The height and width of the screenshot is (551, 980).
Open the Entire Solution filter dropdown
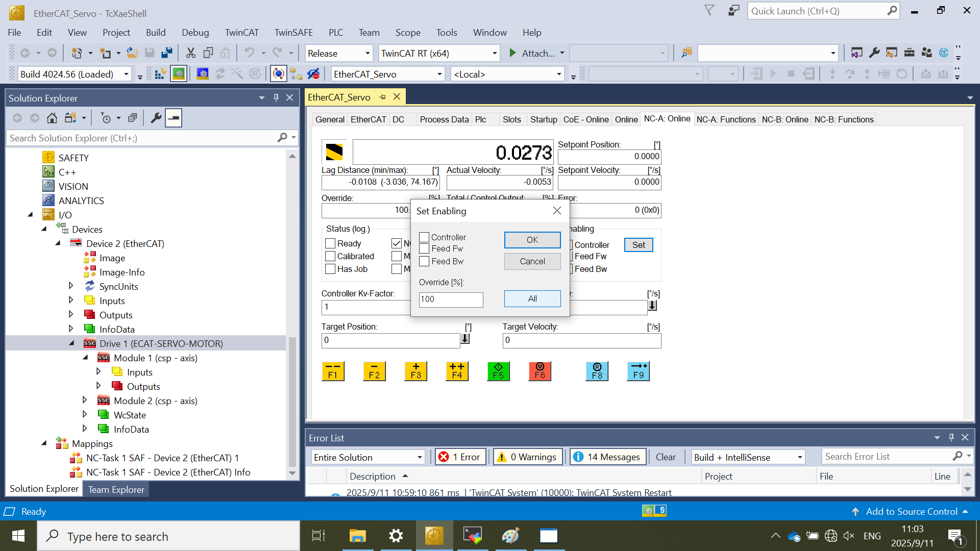419,457
